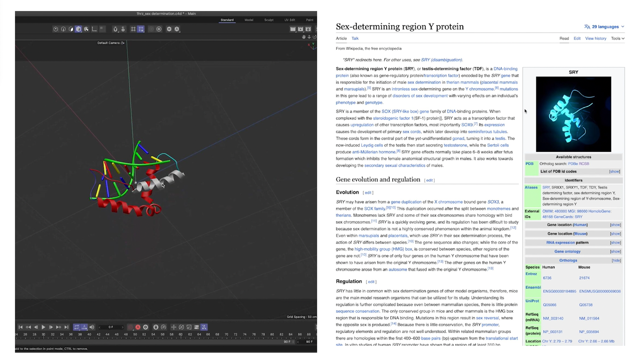Click the Edit tab on Wikipedia article
This screenshot has height=362, width=644.
click(577, 38)
